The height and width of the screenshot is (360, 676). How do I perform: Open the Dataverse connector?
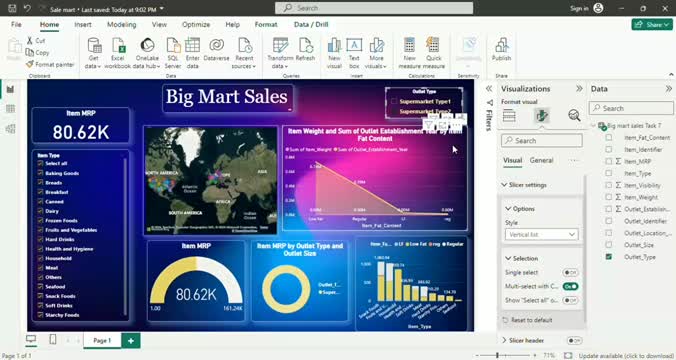pyautogui.click(x=216, y=49)
